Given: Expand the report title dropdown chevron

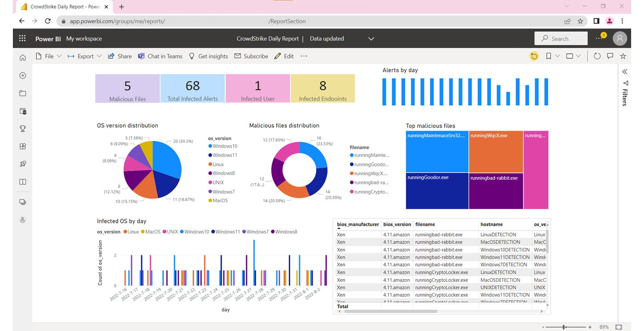Looking at the screenshot, I should point(371,39).
